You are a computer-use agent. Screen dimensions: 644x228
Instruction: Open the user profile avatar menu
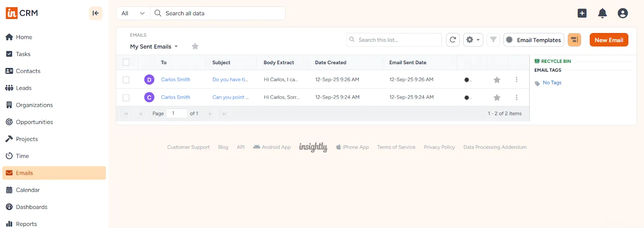[x=623, y=13]
